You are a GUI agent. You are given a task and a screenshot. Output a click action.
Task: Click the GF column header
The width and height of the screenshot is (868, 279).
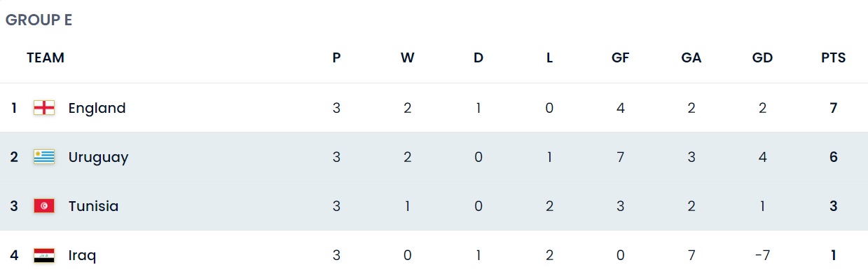coord(620,58)
